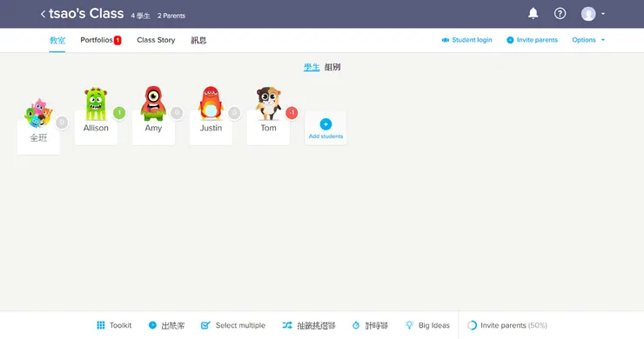Switch to the 教室 tab
Image resolution: width=644 pixels, height=339 pixels.
click(x=57, y=40)
